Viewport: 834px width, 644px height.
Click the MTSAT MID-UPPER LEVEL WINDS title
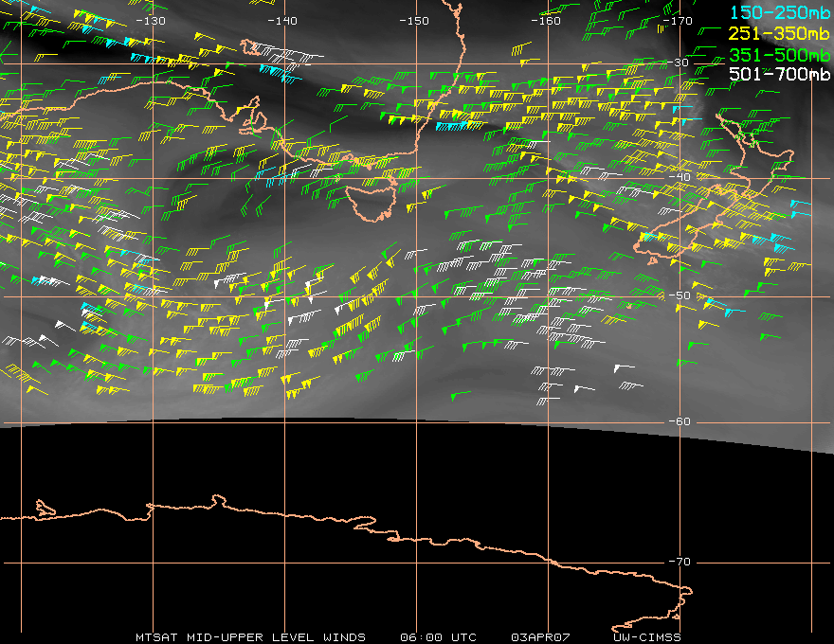coord(250,637)
